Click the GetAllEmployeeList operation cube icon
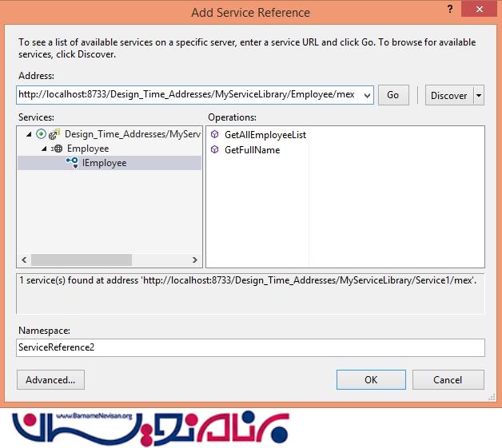Viewport: 502px width, 448px height. pos(214,135)
